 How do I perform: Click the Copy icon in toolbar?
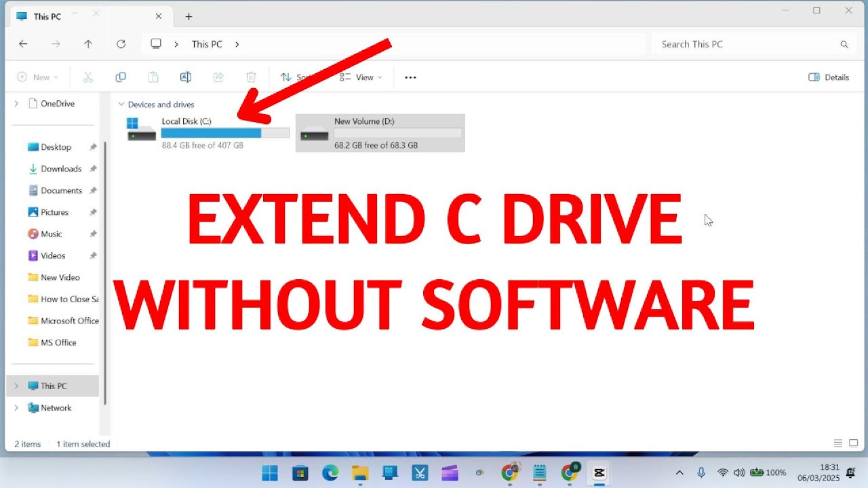click(121, 77)
